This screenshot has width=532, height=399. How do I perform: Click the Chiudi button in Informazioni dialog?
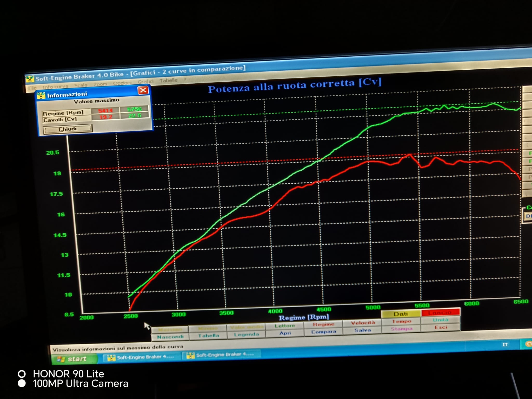click(x=68, y=129)
